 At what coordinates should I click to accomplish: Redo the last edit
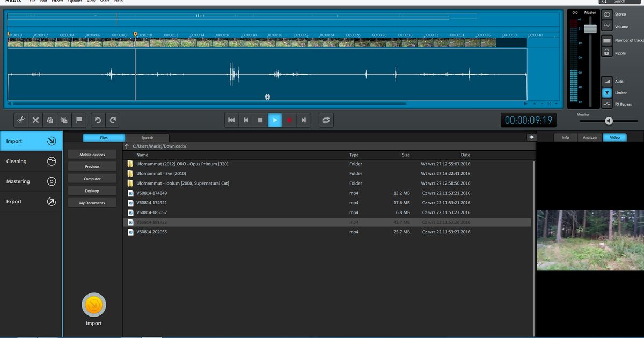(x=113, y=120)
